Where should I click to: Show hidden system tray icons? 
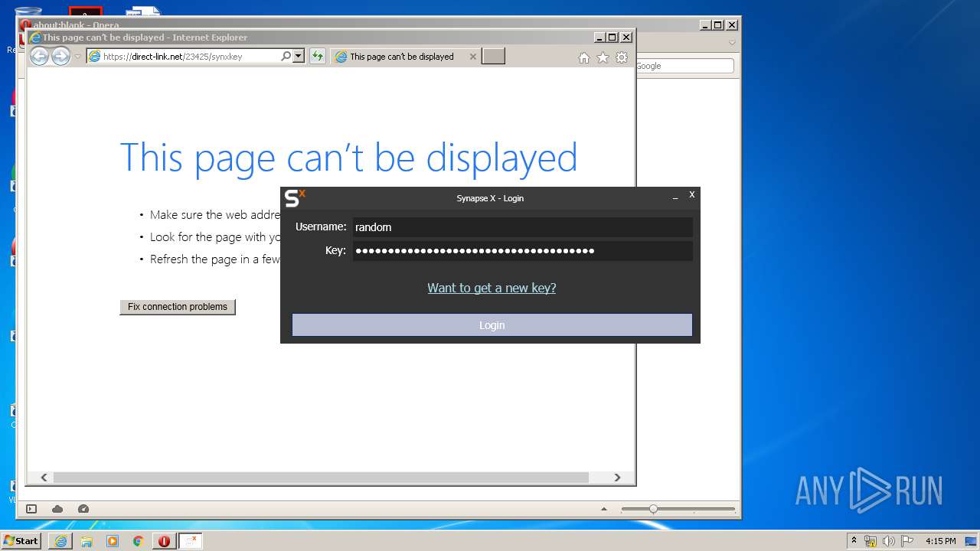click(x=854, y=541)
